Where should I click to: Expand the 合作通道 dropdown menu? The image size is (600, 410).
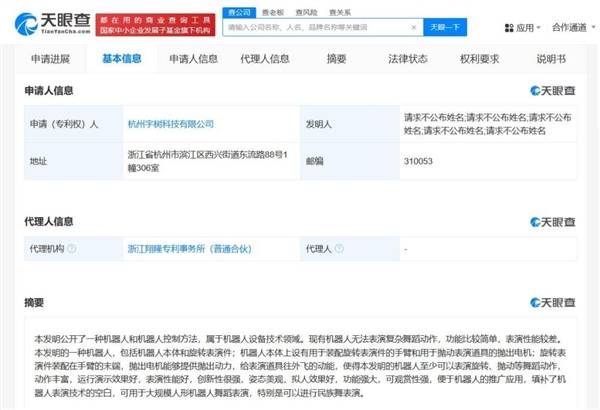(x=574, y=28)
